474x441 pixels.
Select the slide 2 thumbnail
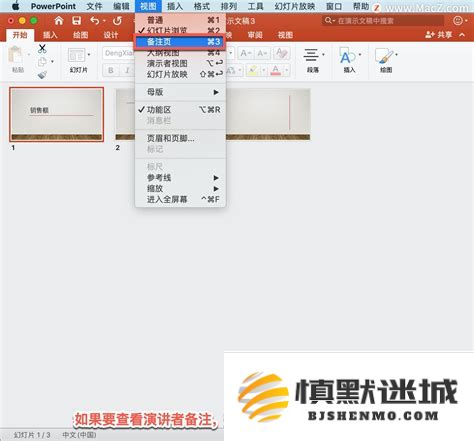click(125, 115)
